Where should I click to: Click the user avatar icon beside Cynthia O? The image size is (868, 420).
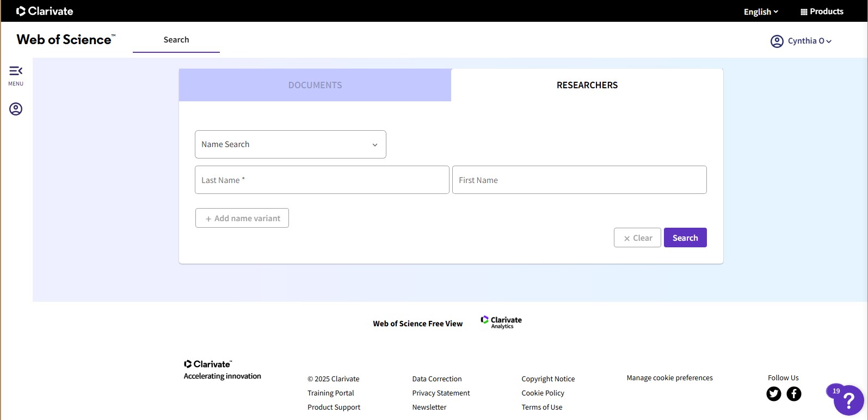tap(777, 41)
